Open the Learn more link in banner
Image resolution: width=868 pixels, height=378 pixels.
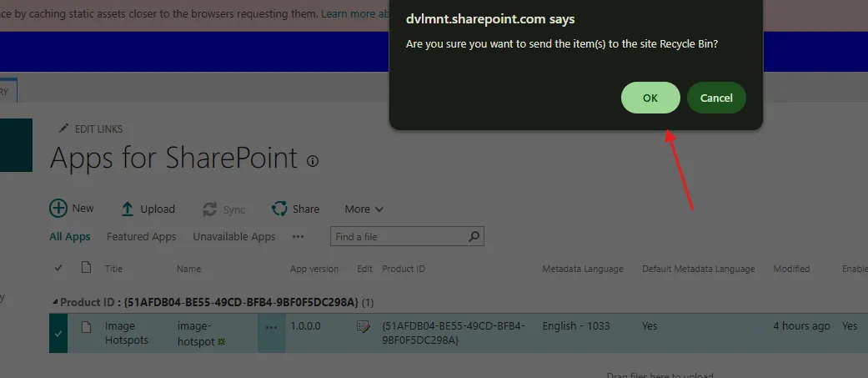click(357, 14)
